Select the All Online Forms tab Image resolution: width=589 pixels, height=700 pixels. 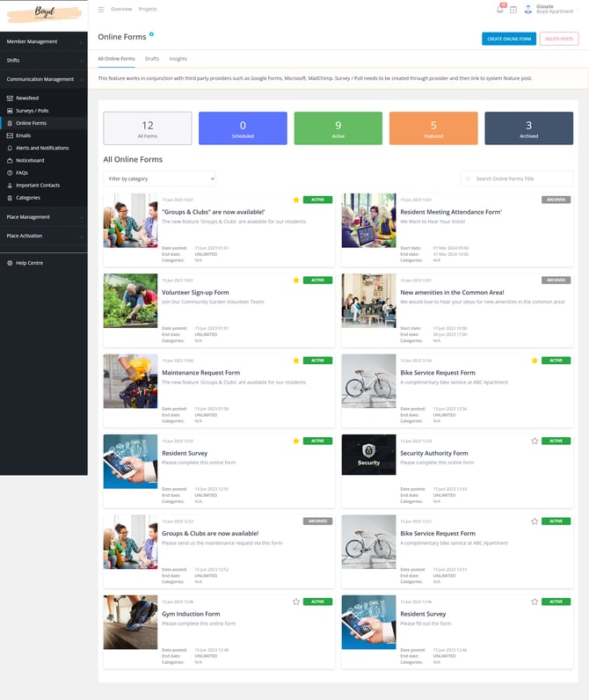[x=116, y=59]
